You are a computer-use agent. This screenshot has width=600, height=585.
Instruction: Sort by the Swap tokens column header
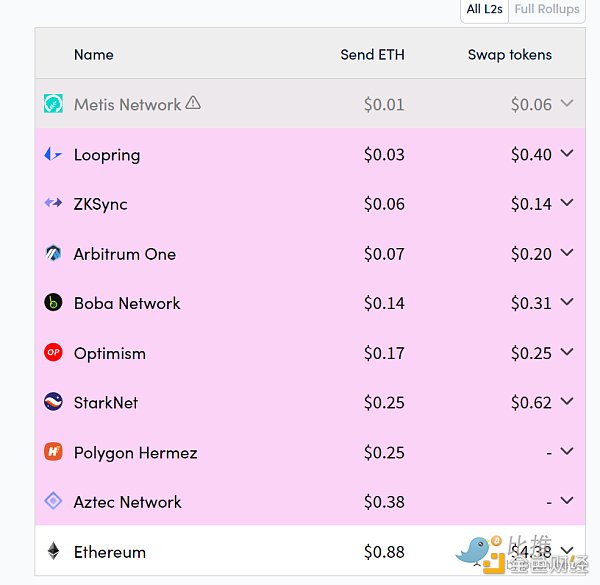click(x=510, y=55)
